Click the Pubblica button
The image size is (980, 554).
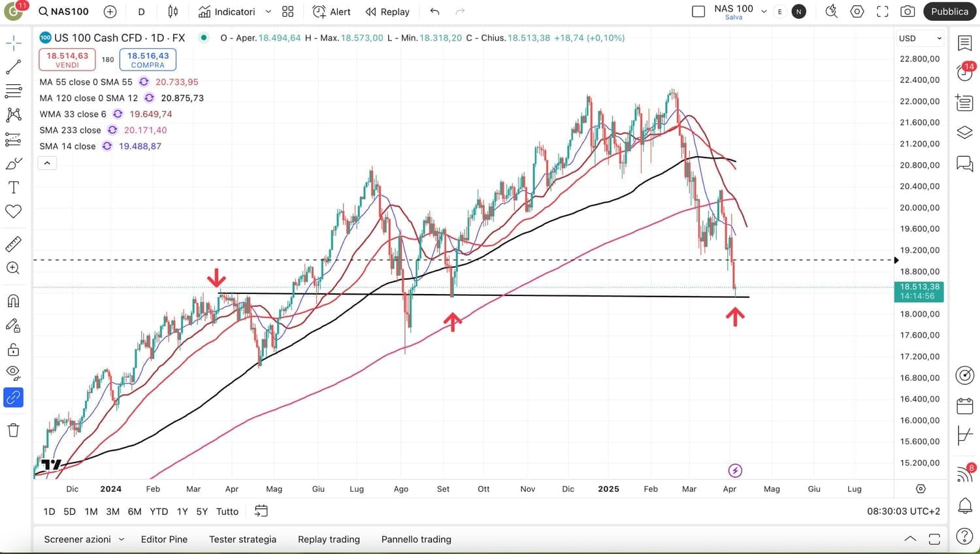tap(949, 12)
